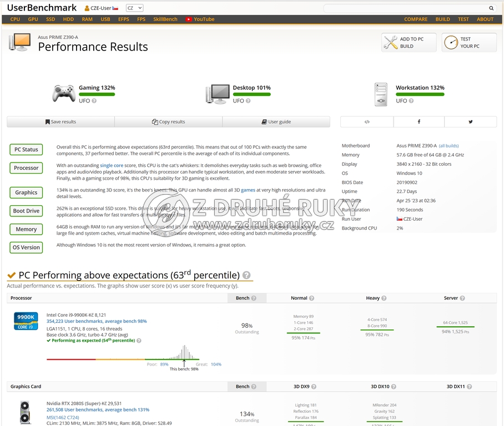Screen dimensions: 504x426
Task: Follow the 'single core' link
Action: (112, 165)
